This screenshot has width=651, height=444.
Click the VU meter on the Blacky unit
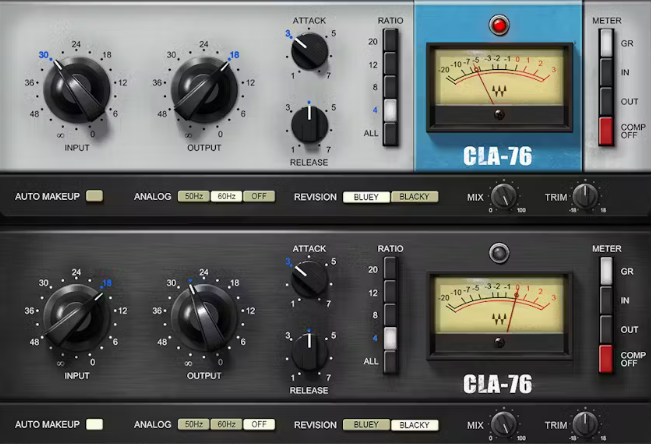coord(499,316)
